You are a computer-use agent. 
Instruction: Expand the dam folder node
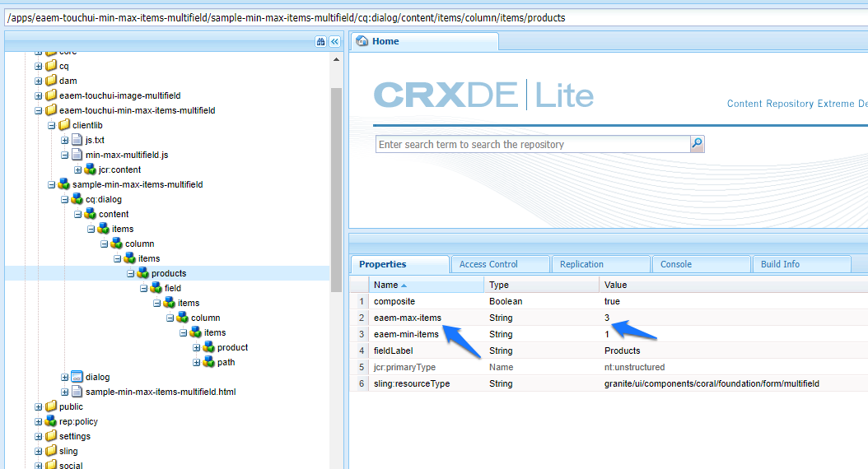click(38, 81)
